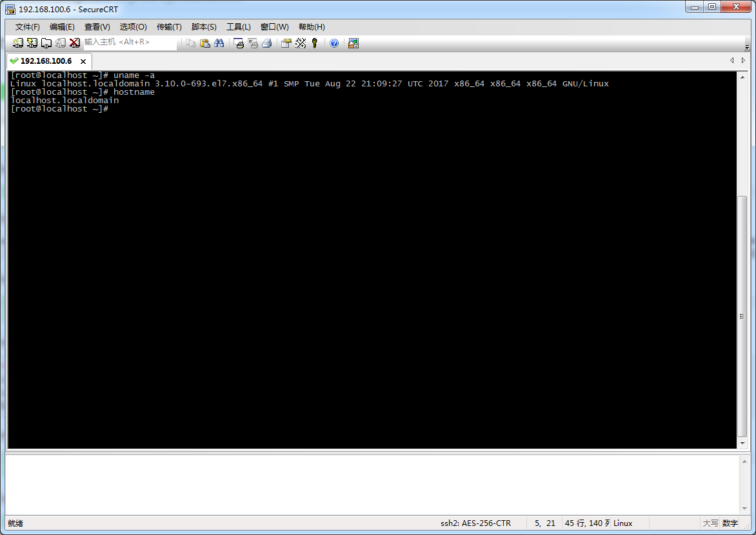Image resolution: width=756 pixels, height=535 pixels.
Task: Launch SecureFX from the toolbar icon
Action: (353, 43)
